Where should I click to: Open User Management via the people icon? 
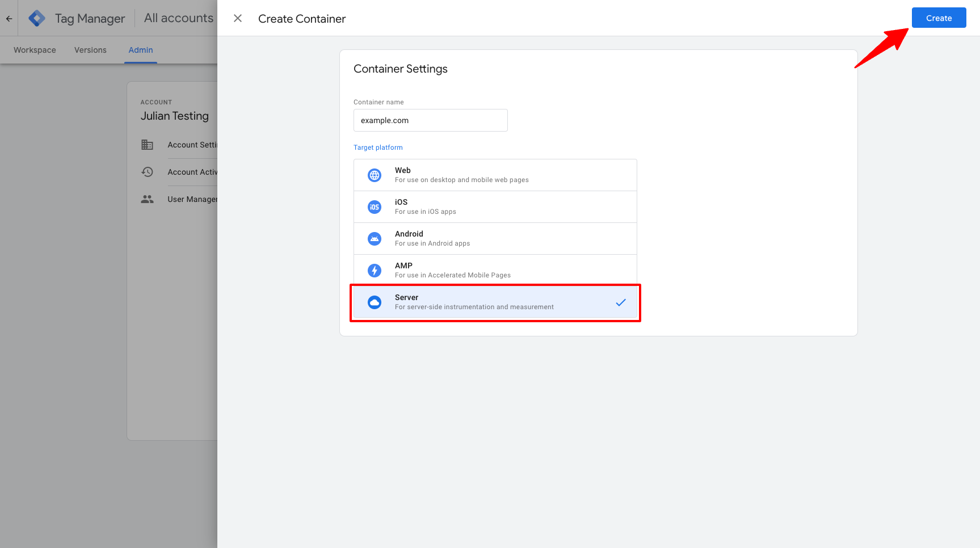click(147, 199)
